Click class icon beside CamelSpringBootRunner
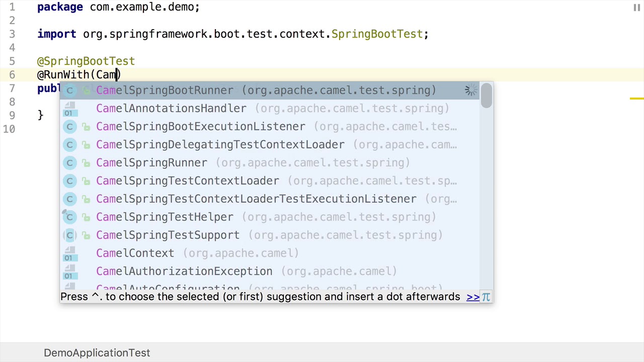Screen dimensions: 644x362 click(70, 90)
